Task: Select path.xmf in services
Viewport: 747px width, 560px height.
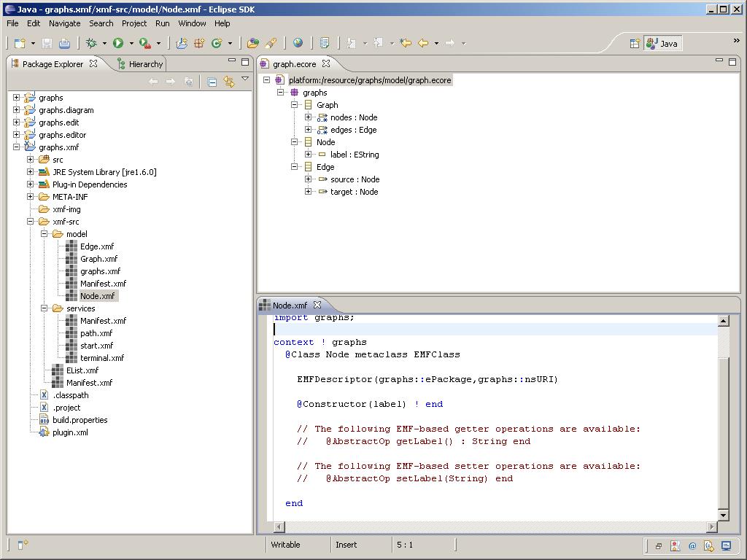Action: [96, 332]
